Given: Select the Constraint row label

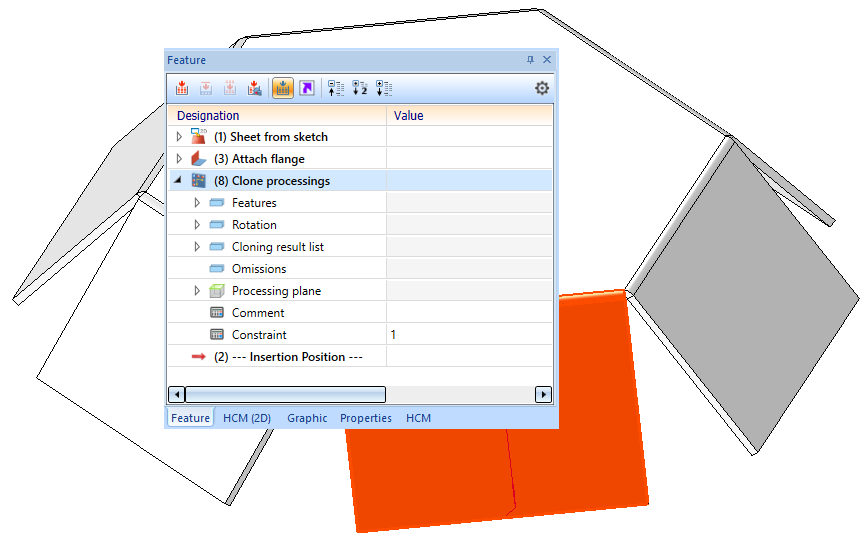Looking at the screenshot, I should coord(259,335).
